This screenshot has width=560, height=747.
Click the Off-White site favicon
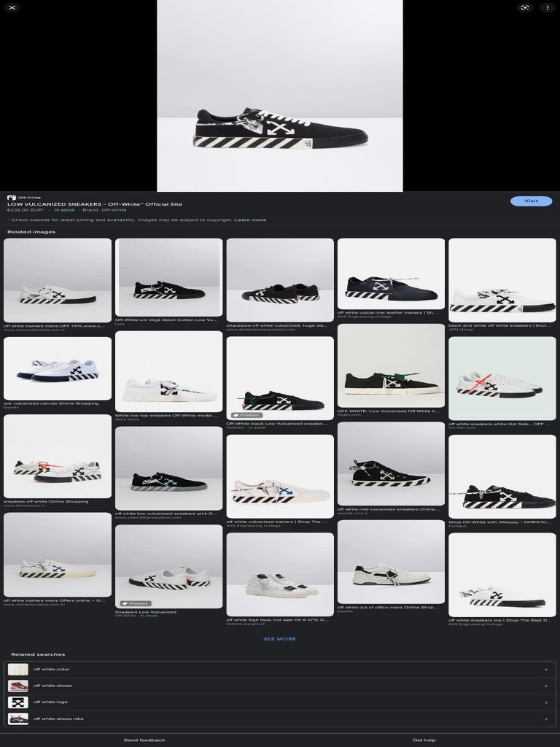12,197
